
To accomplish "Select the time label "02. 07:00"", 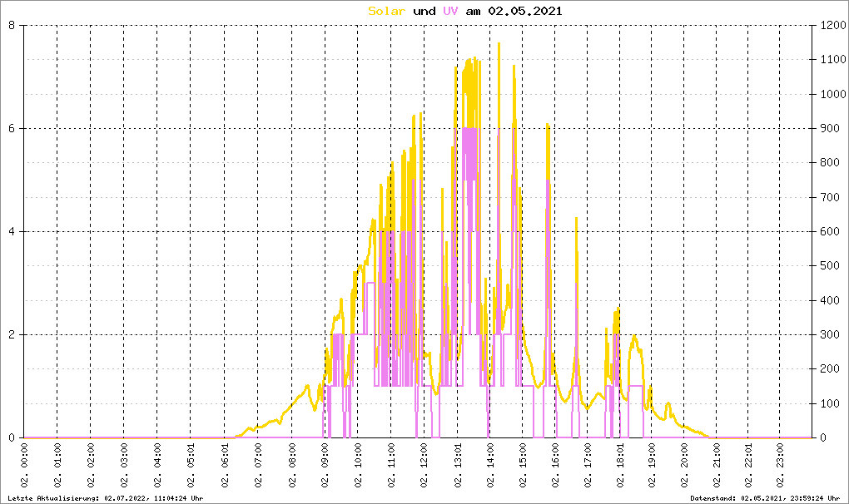I will click(x=258, y=465).
